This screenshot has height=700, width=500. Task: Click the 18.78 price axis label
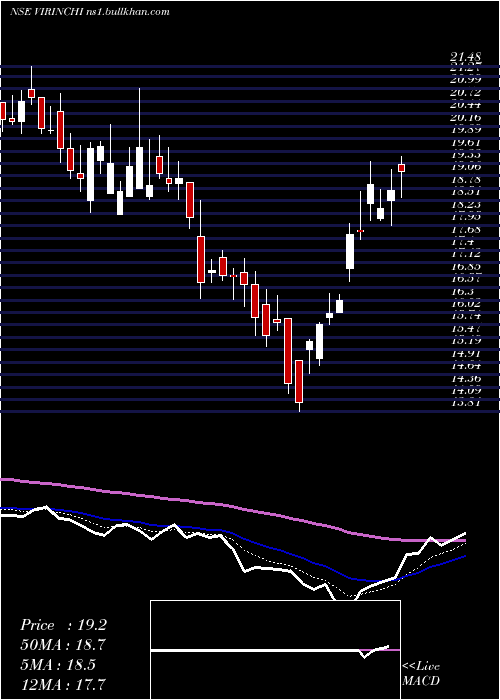tap(466, 179)
